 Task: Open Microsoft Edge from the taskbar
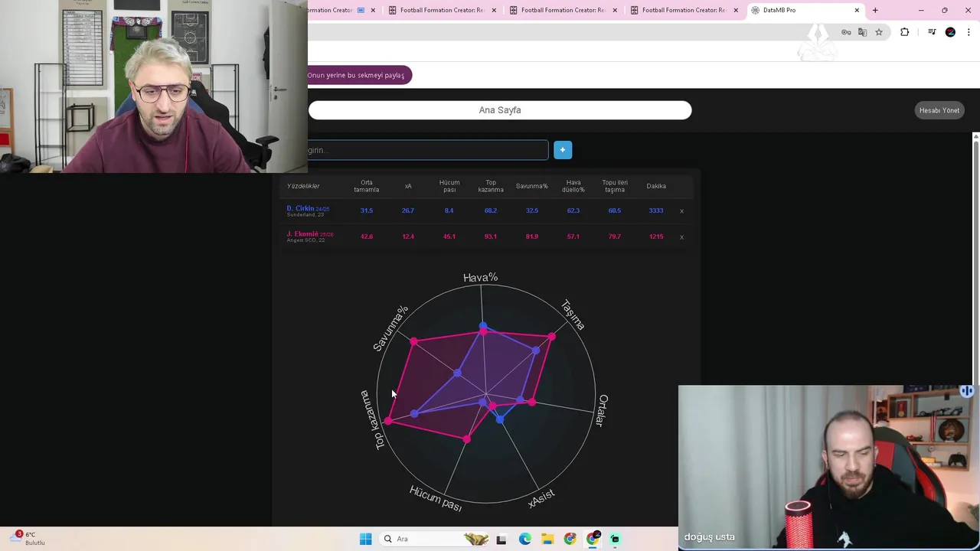[524, 540]
